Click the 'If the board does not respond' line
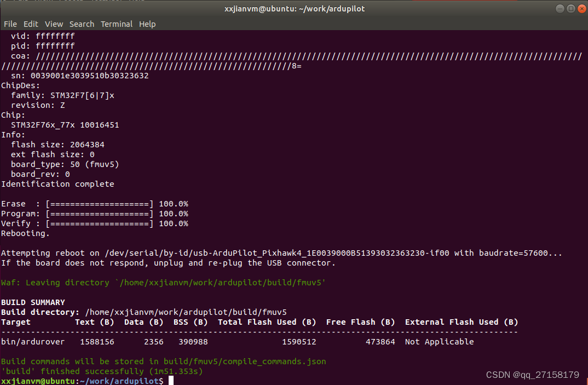 coord(168,263)
